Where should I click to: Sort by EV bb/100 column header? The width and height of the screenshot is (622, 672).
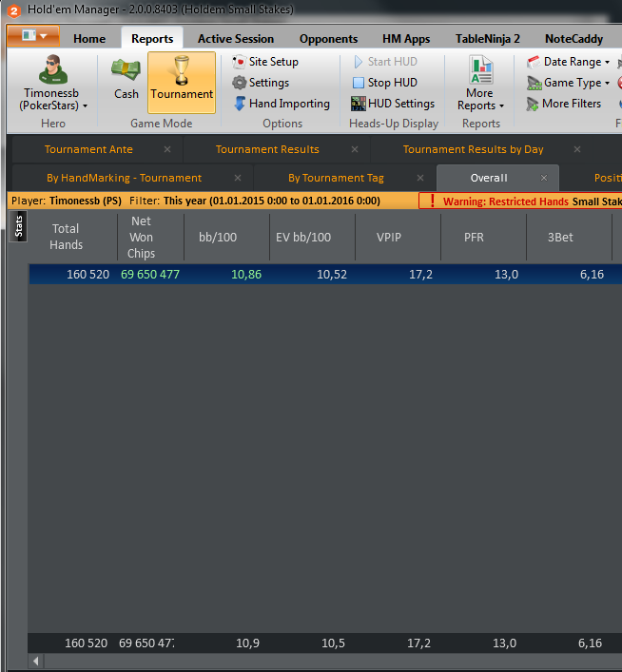click(303, 237)
